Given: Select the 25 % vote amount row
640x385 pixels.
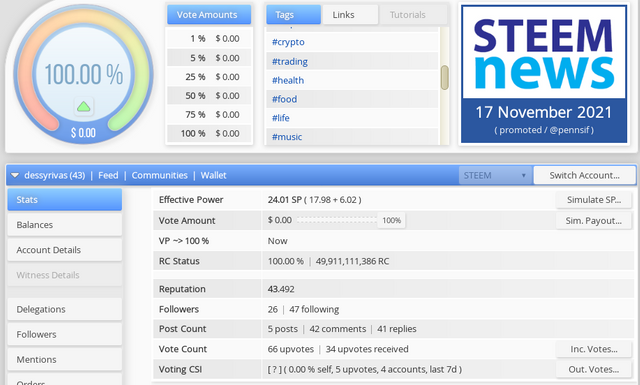Looking at the screenshot, I should (x=209, y=77).
